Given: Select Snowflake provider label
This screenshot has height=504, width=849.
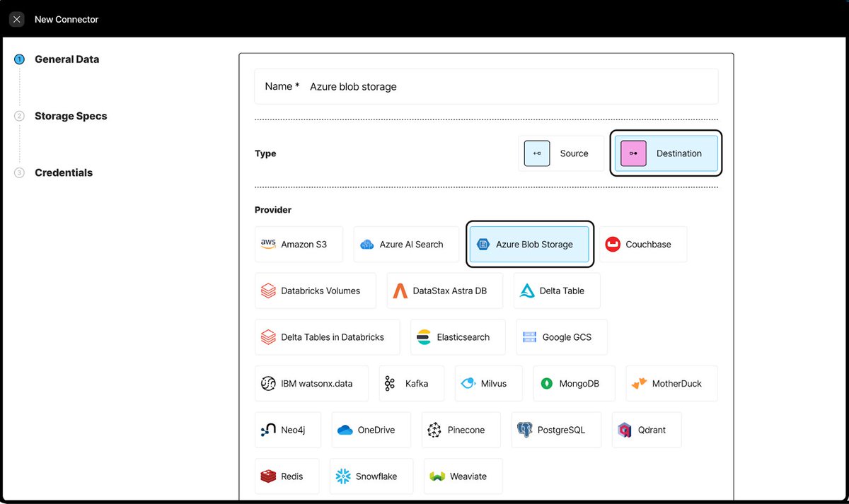Looking at the screenshot, I should pos(376,476).
